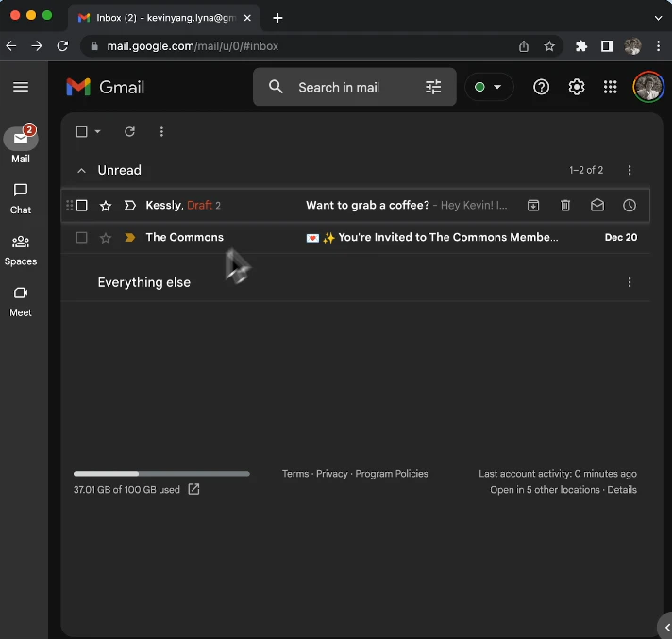Open the main menu hamburger icon
The width and height of the screenshot is (672, 639).
pos(21,87)
